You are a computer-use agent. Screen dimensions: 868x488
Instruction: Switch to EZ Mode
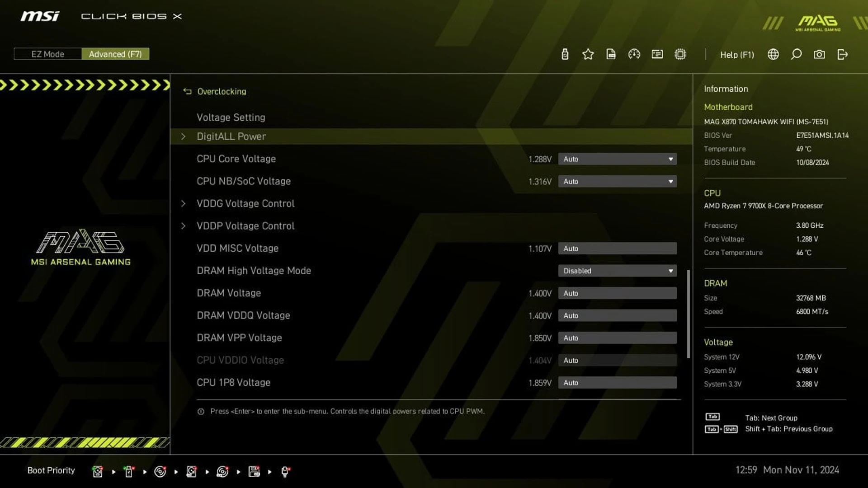[47, 54]
